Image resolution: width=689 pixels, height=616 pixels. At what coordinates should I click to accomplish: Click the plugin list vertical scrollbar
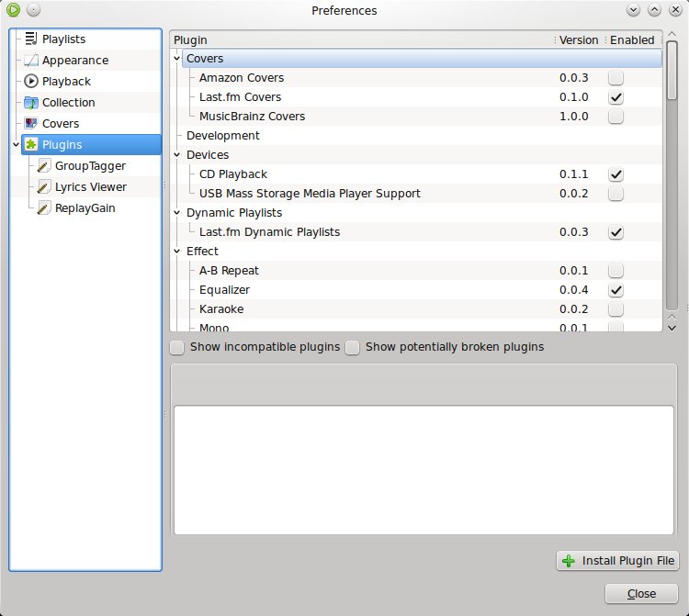(672, 184)
